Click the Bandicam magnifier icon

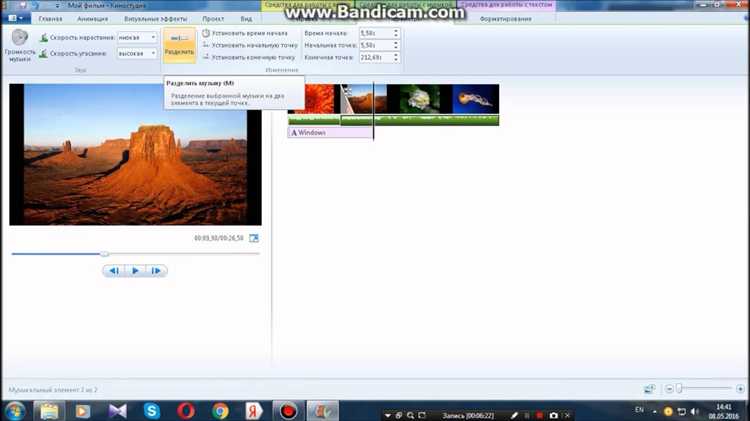click(x=410, y=415)
